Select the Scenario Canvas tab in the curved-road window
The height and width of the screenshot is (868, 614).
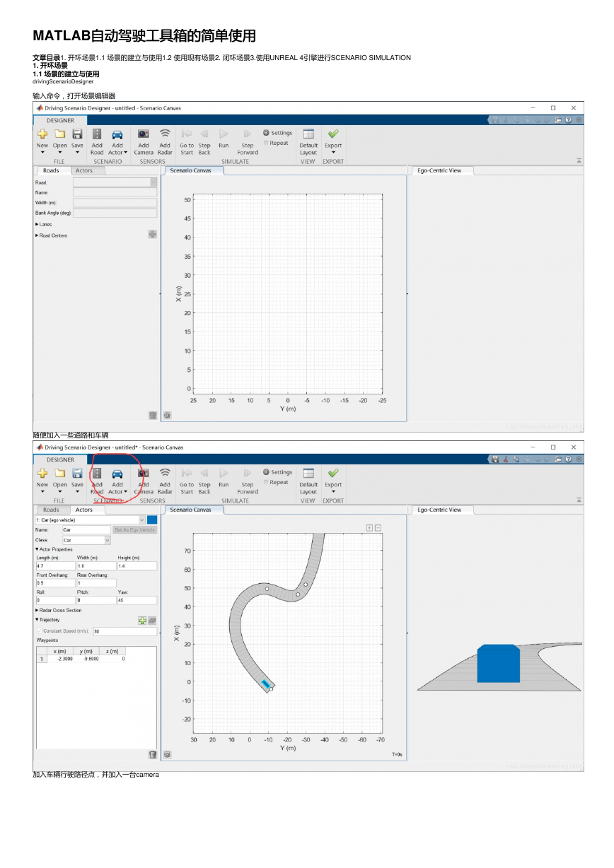(191, 510)
